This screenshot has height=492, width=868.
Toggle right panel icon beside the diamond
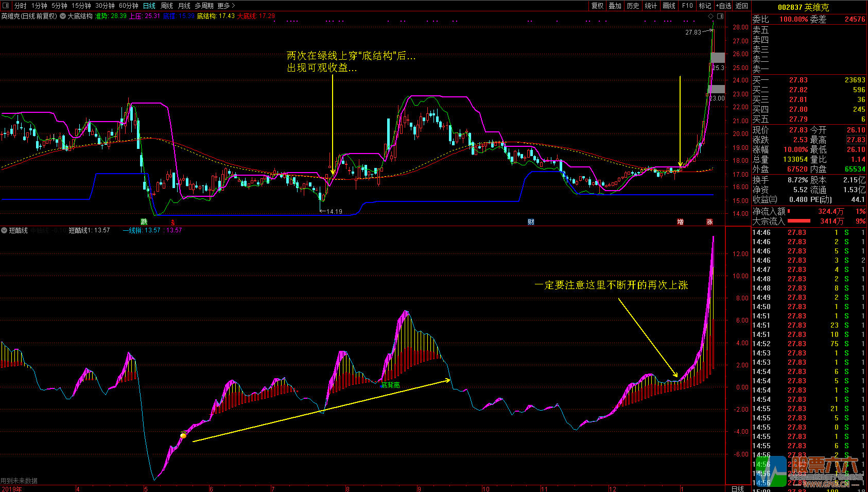coord(720,16)
